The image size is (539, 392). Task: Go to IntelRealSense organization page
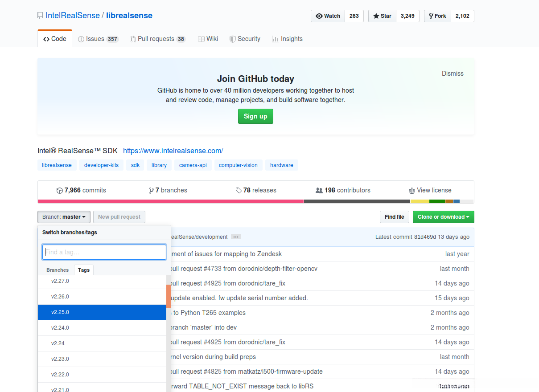coord(73,16)
